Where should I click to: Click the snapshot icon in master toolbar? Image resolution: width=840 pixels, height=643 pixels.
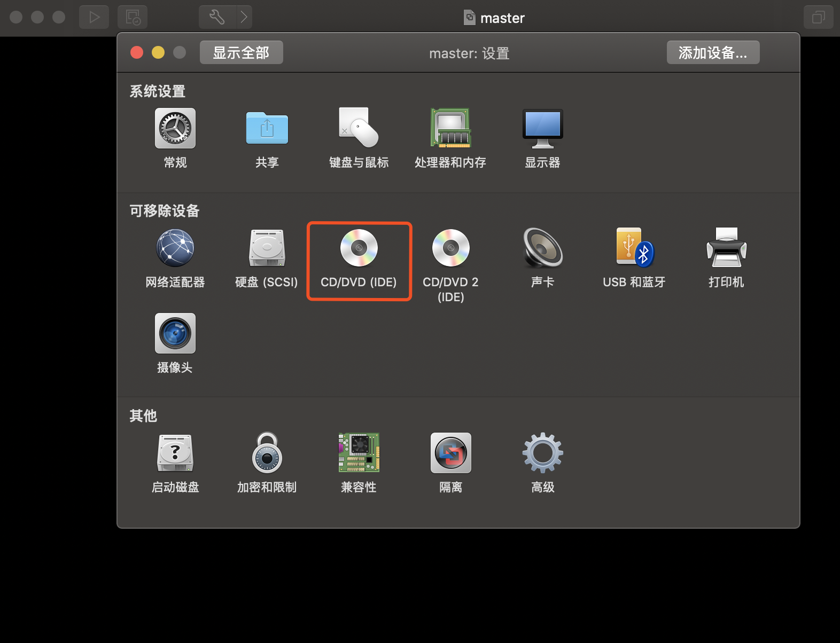click(x=133, y=17)
